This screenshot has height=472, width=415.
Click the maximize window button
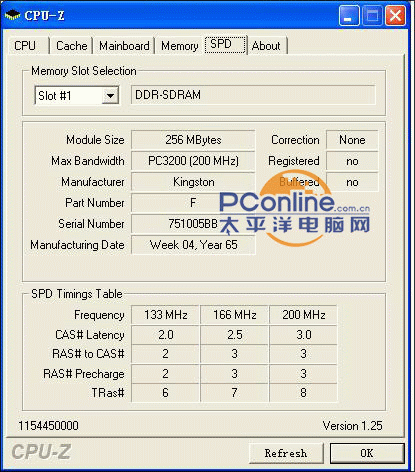coord(372,15)
